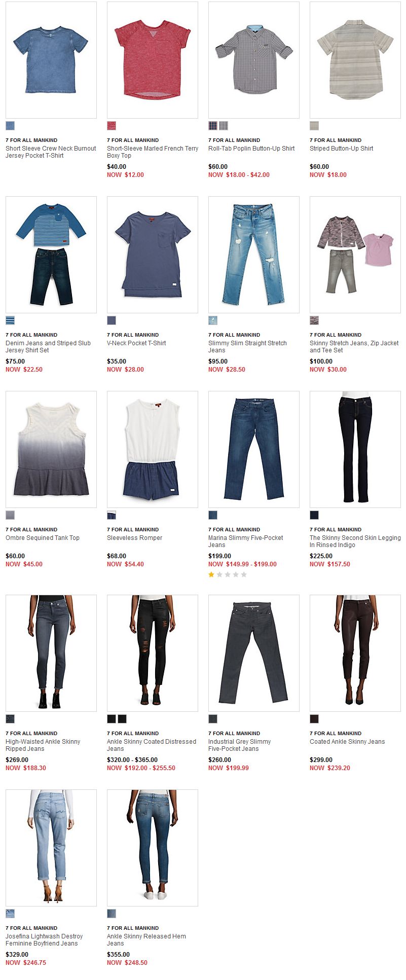Select second black swatch under Ankle Skinny Coated Jeans
Viewport: 406px width, 980px height.
(122, 719)
